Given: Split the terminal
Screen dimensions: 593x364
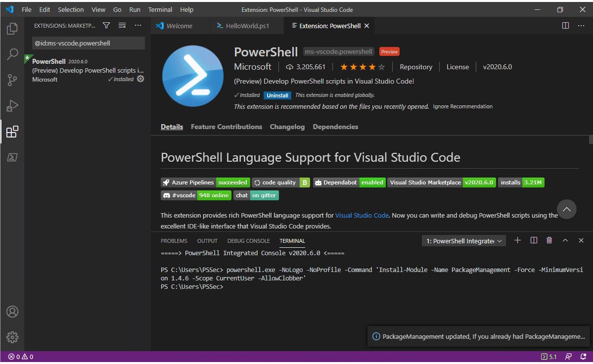Looking at the screenshot, I should coord(533,240).
